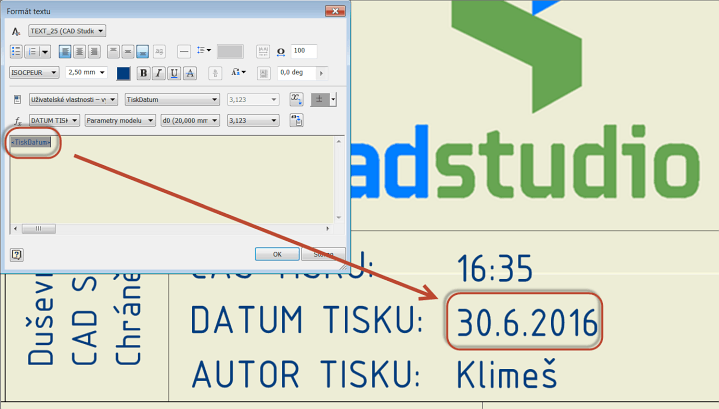Click the rotation angle field 0,0 deg
This screenshot has width=719, height=409.
(297, 72)
